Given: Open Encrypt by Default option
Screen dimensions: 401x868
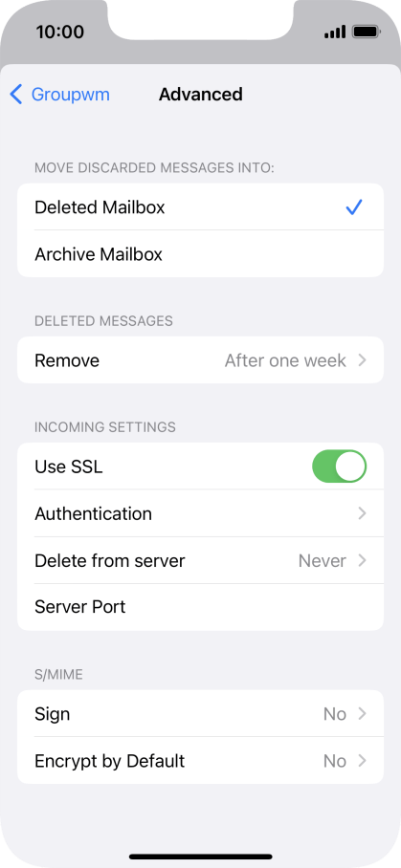Looking at the screenshot, I should [x=201, y=761].
